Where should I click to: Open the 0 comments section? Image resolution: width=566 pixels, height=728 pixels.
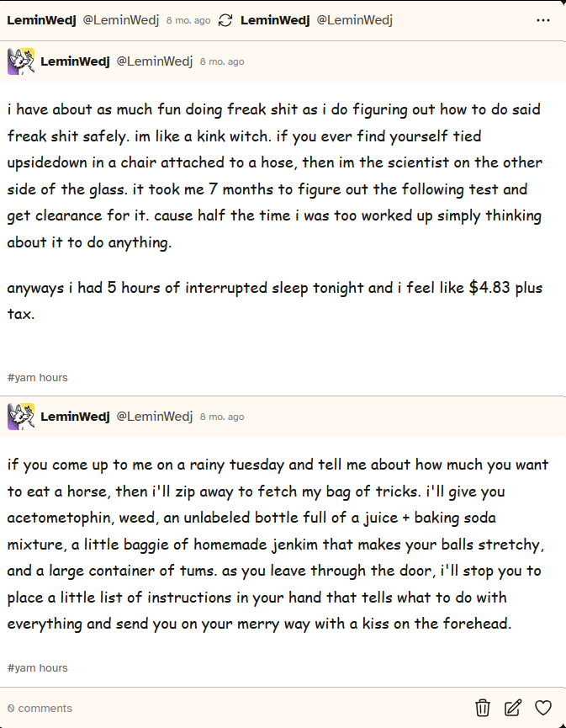click(40, 708)
